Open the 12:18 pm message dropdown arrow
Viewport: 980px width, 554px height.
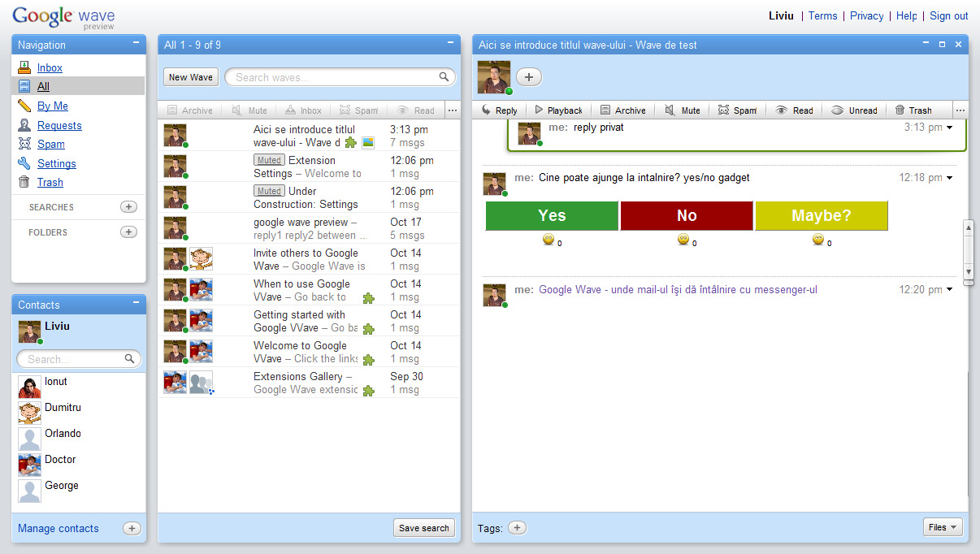pyautogui.click(x=950, y=178)
